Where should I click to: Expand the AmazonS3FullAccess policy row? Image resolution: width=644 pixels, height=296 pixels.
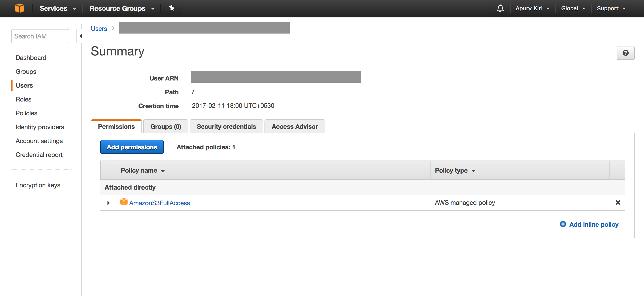(x=109, y=203)
